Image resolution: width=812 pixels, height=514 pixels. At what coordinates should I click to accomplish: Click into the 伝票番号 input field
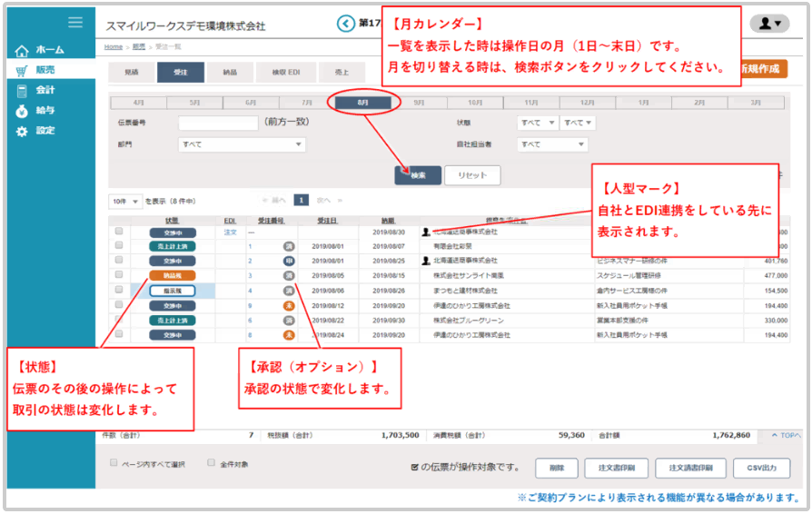(x=218, y=123)
